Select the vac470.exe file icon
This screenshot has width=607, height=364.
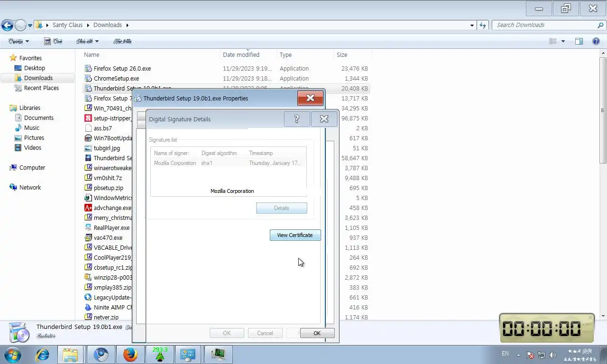(88, 237)
